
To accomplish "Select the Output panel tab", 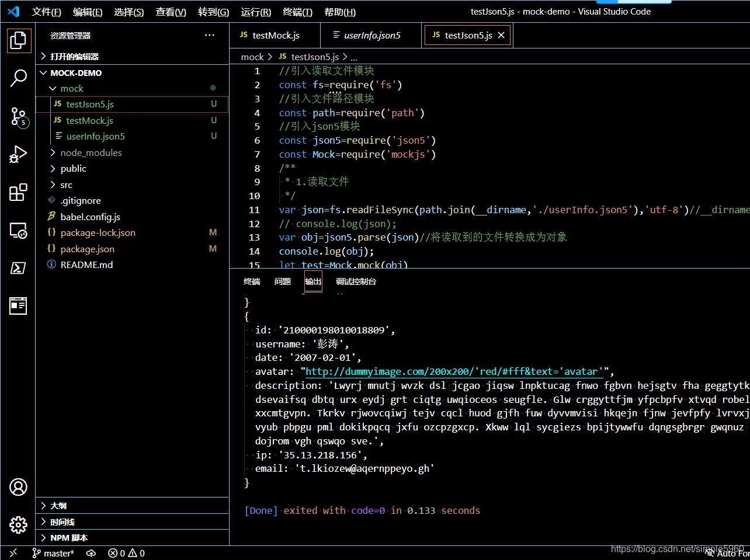I will (x=313, y=281).
